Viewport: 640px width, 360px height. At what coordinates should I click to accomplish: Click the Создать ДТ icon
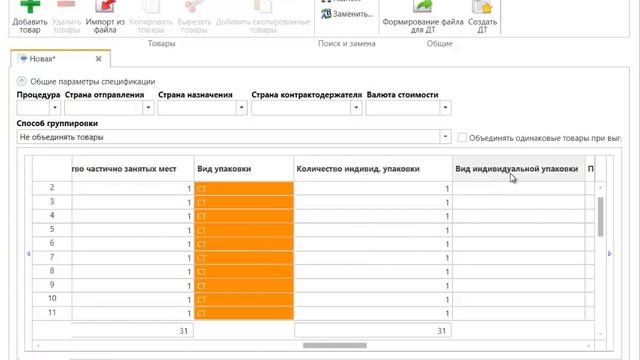point(482,7)
